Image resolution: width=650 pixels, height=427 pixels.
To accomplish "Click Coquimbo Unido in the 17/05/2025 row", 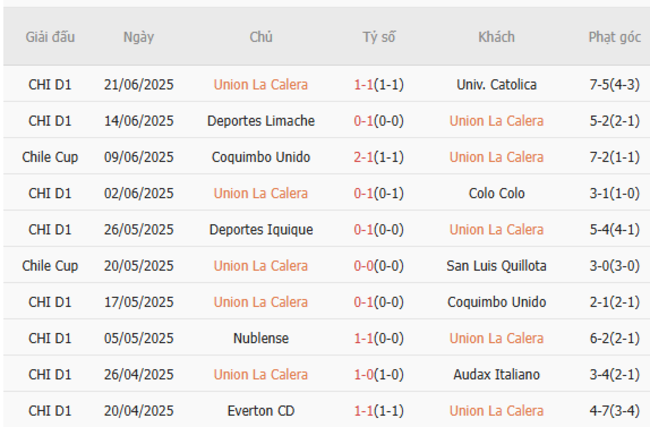I will coord(496,302).
